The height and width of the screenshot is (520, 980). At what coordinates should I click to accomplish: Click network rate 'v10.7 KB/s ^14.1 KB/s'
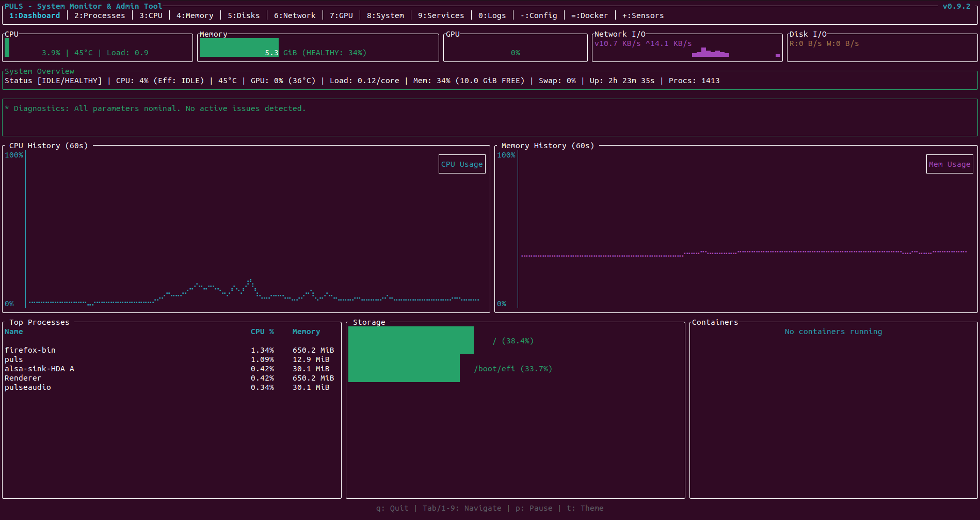pyautogui.click(x=643, y=43)
